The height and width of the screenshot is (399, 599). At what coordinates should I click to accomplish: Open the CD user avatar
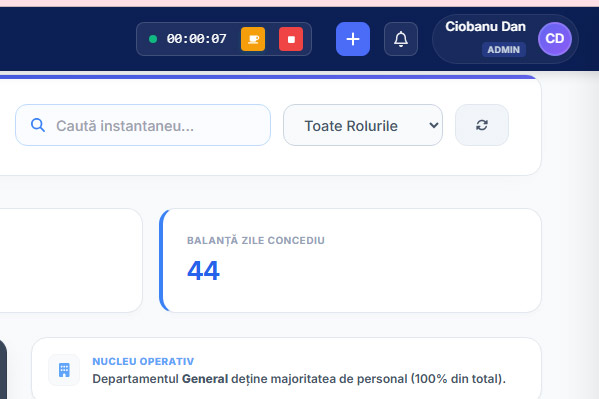[x=555, y=39]
